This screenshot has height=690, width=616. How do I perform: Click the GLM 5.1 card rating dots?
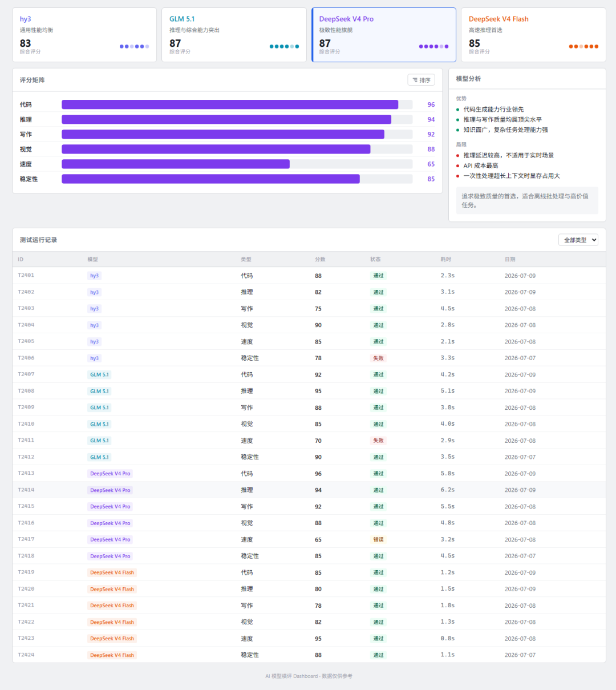point(284,46)
